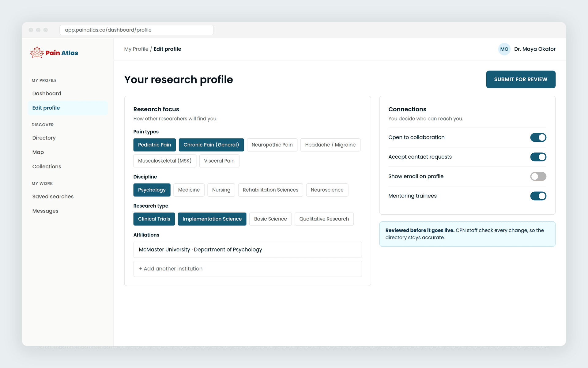Select the Medicine discipline chip
This screenshot has width=588, height=368.
tap(189, 190)
